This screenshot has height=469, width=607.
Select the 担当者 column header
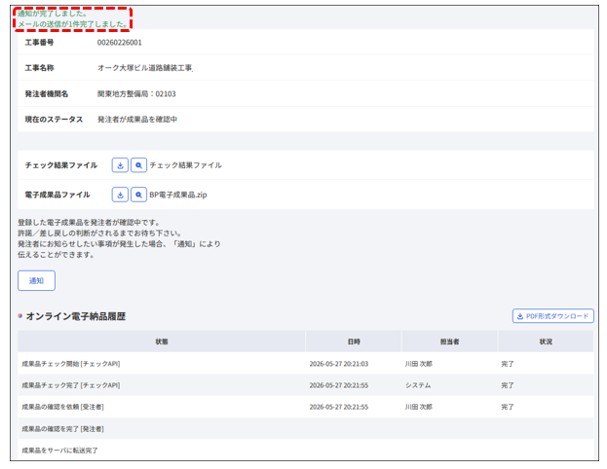point(449,341)
